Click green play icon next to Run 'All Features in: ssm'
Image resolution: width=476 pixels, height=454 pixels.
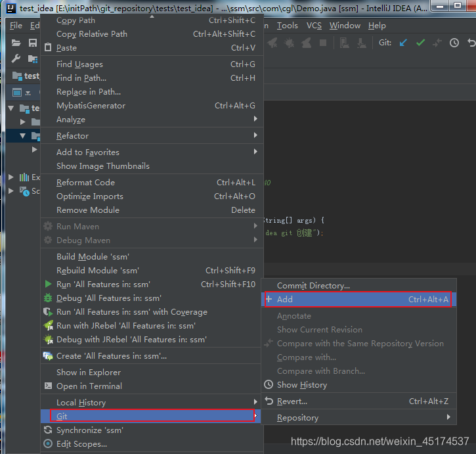click(x=48, y=284)
